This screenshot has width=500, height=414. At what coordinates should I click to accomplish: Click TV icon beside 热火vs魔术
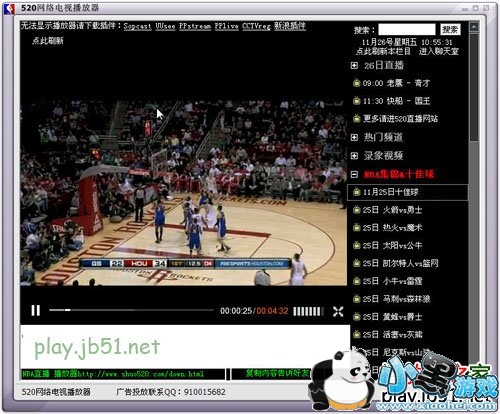[357, 227]
